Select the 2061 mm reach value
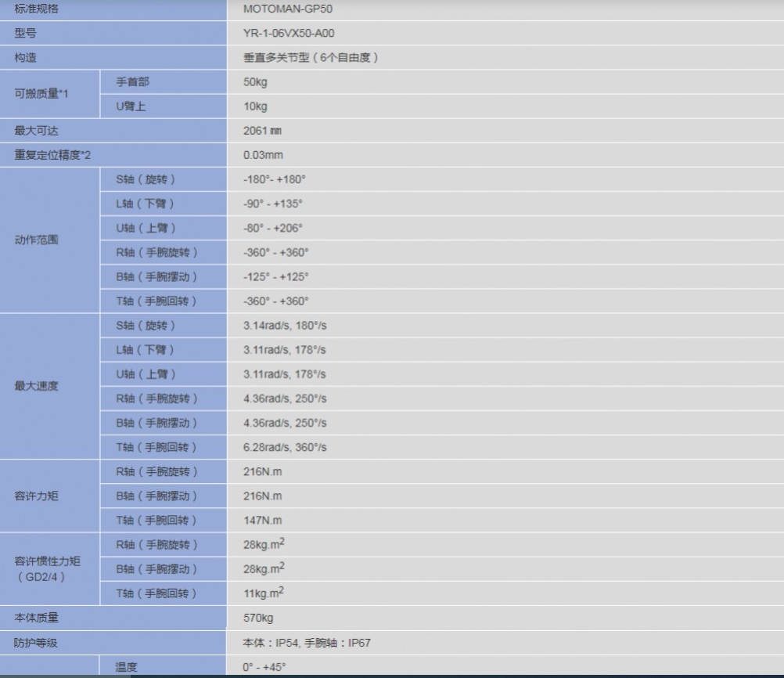784x678 pixels. click(262, 131)
